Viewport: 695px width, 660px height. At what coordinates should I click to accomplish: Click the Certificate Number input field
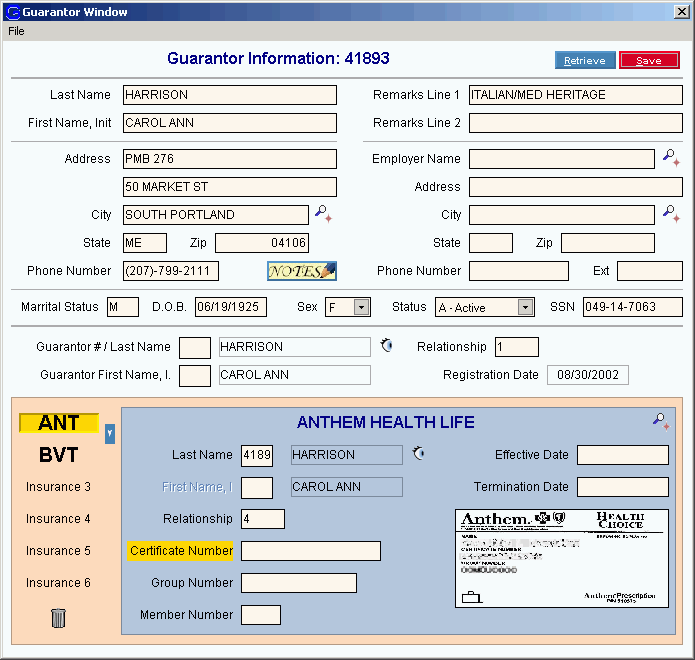pos(310,551)
